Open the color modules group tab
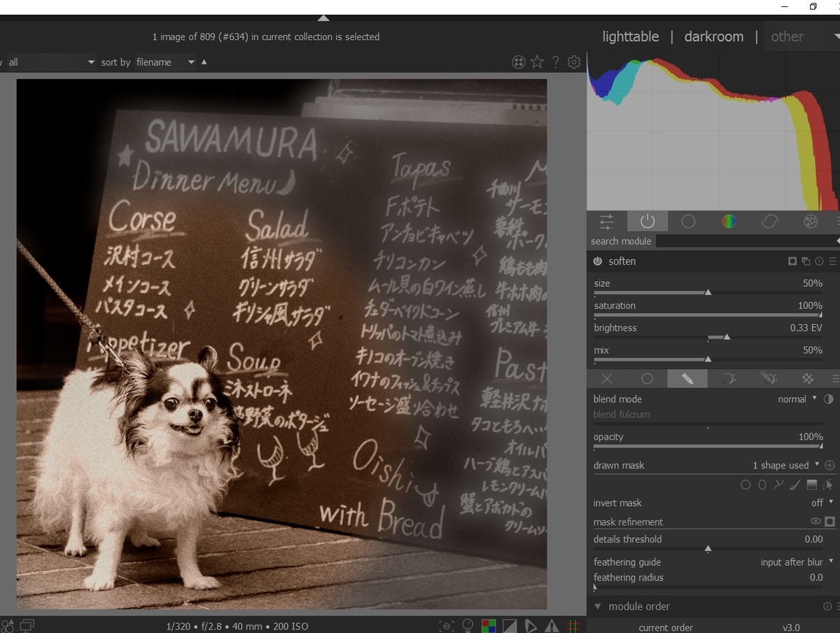Image resolution: width=840 pixels, height=633 pixels. [x=729, y=222]
